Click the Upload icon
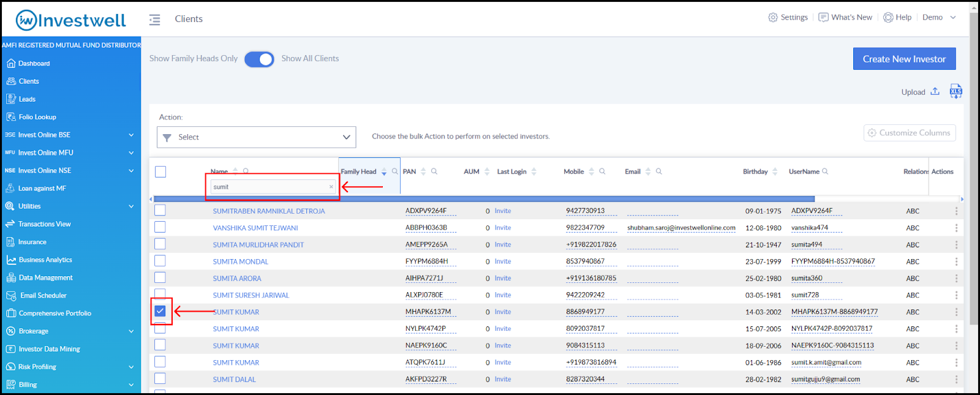Image resolution: width=980 pixels, height=395 pixels. tap(935, 91)
